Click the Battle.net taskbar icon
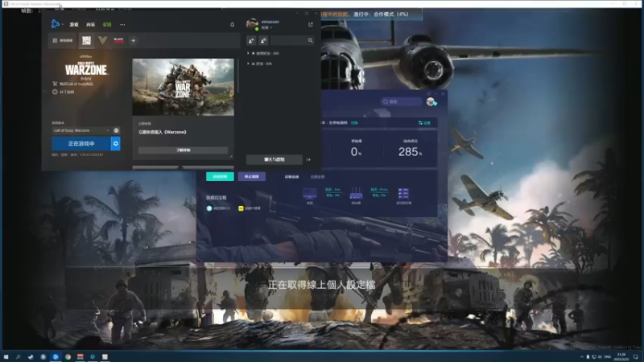This screenshot has width=644, height=362. pyautogui.click(x=56, y=357)
